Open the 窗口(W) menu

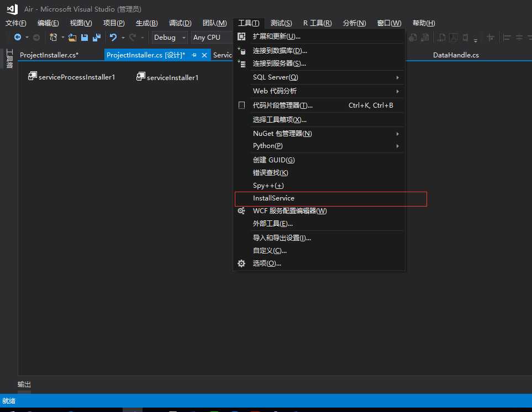click(x=389, y=23)
